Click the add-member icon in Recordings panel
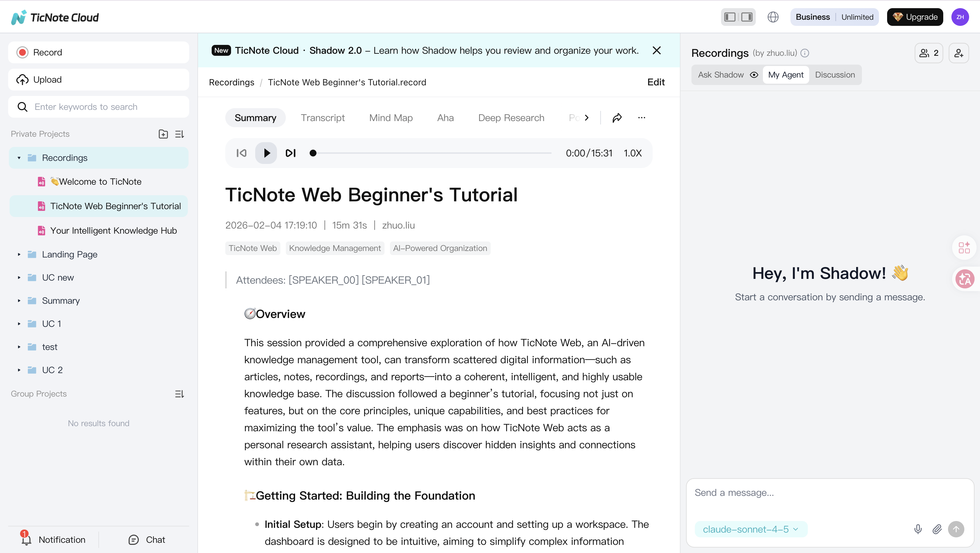The image size is (980, 553). pyautogui.click(x=959, y=53)
